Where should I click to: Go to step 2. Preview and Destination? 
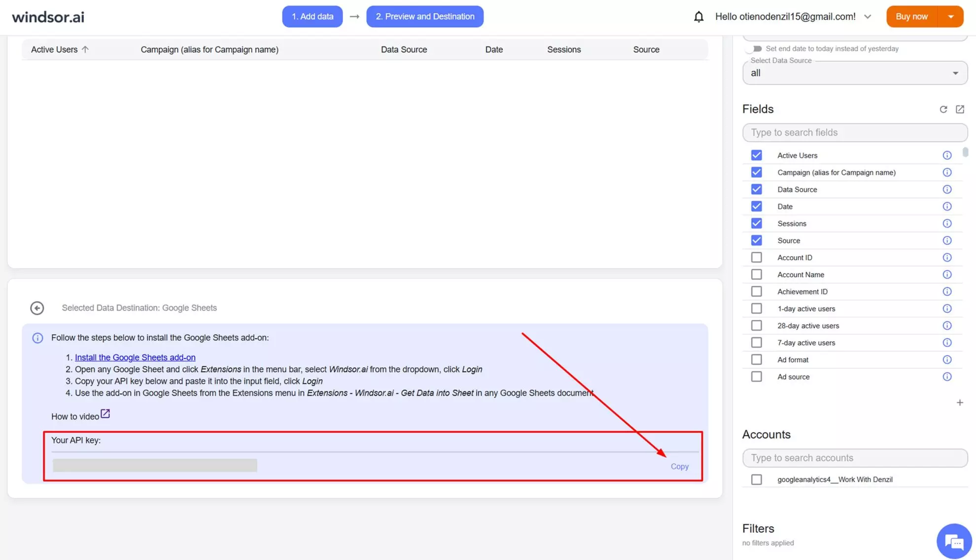coord(424,17)
